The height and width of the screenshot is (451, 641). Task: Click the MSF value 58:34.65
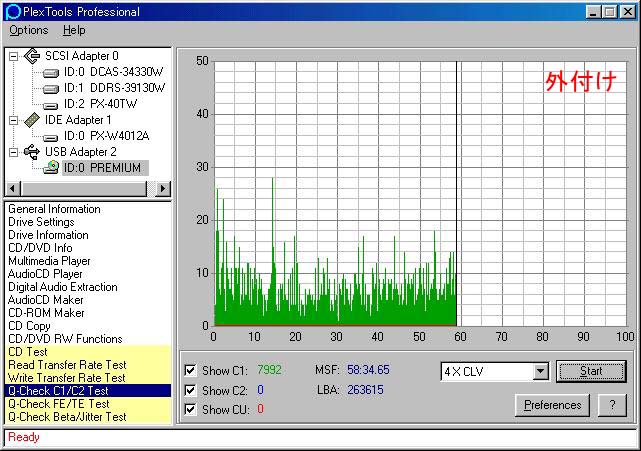click(x=368, y=370)
